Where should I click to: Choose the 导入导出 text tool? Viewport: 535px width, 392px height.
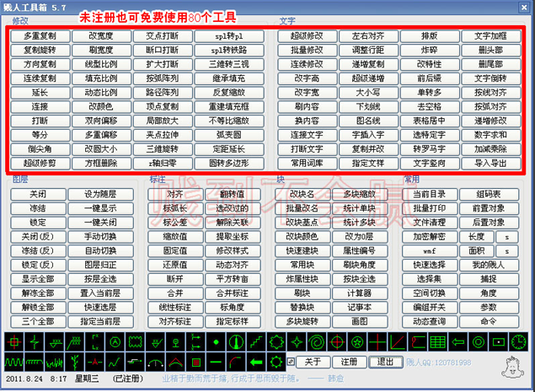(x=491, y=164)
